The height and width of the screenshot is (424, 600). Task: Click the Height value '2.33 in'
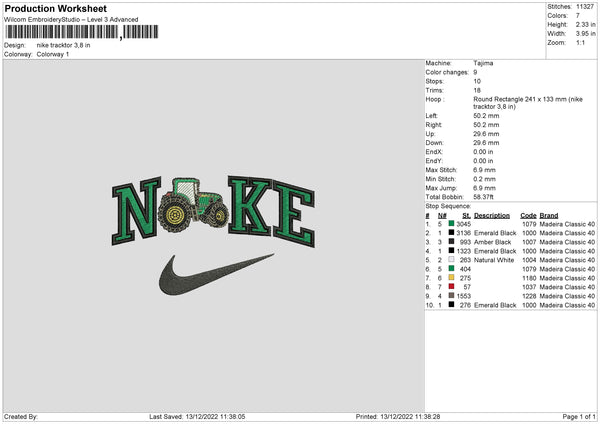coord(585,24)
